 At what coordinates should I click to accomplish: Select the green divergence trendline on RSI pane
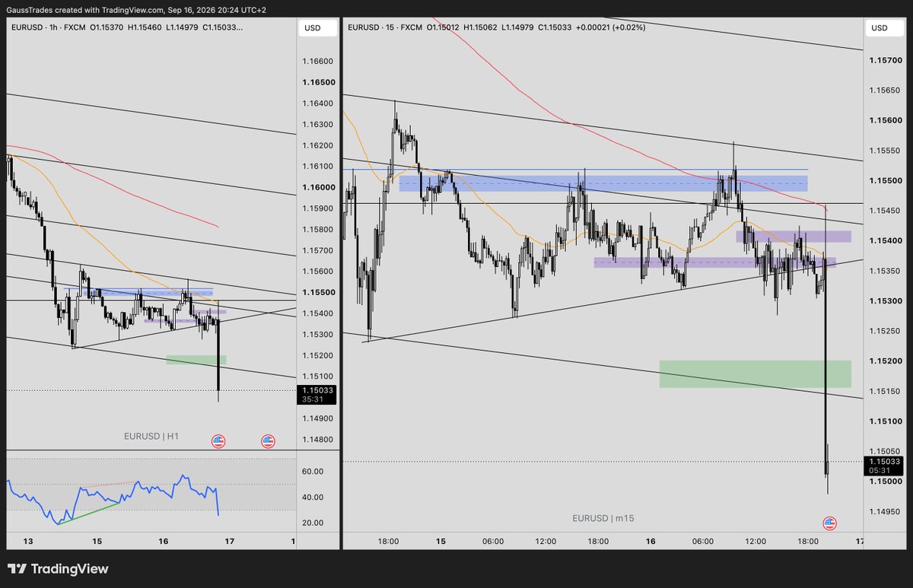(89, 513)
